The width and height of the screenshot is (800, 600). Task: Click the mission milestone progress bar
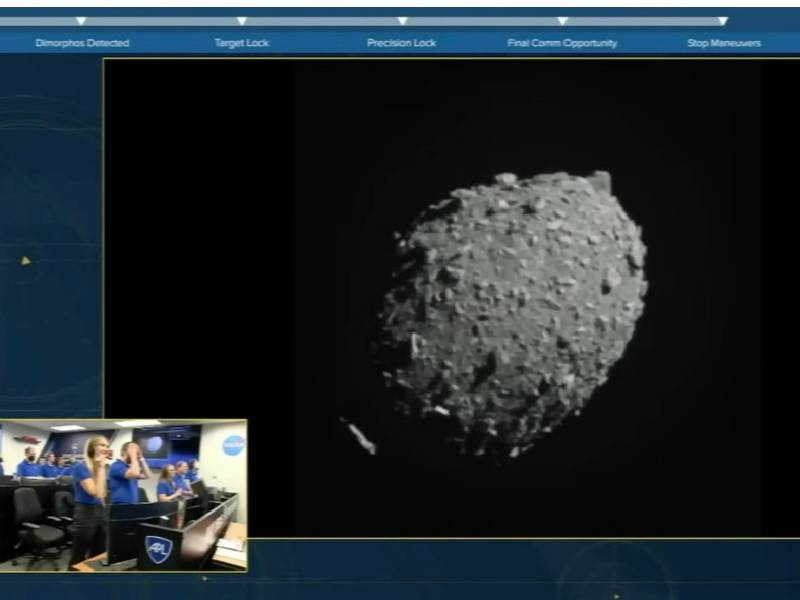[x=364, y=21]
